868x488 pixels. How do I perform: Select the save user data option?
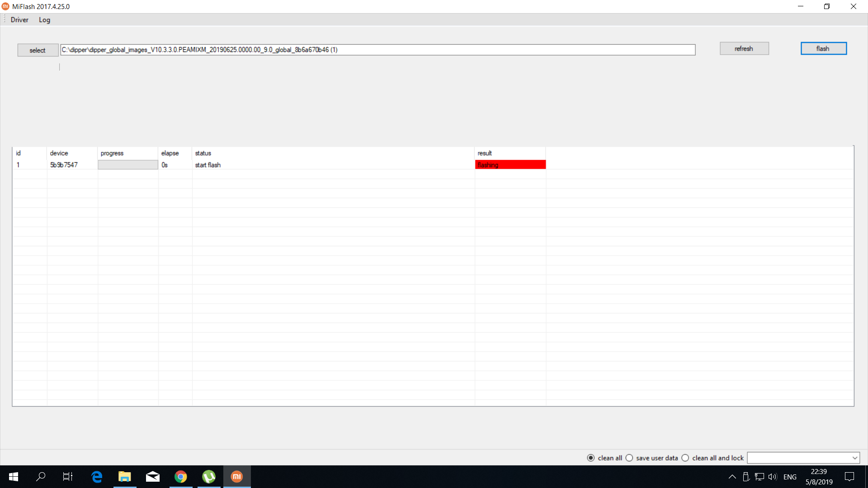click(629, 458)
